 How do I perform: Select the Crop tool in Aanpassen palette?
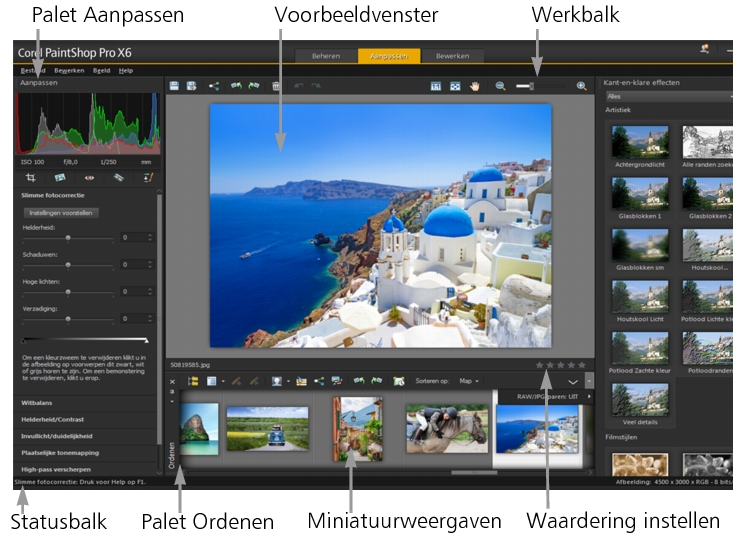click(31, 177)
